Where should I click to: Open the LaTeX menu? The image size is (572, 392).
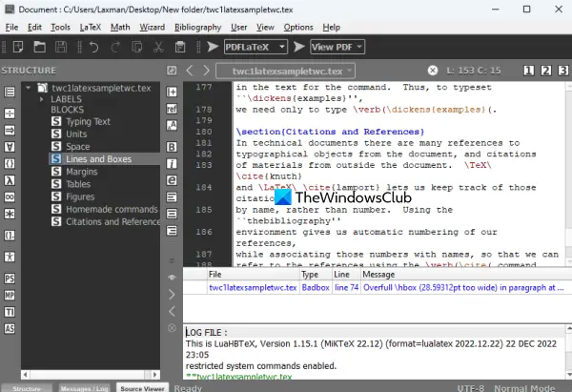click(91, 28)
